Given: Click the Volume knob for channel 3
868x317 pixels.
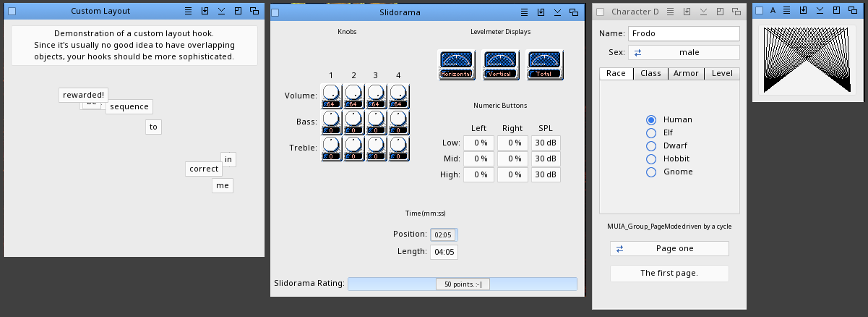Looking at the screenshot, I should [376, 96].
